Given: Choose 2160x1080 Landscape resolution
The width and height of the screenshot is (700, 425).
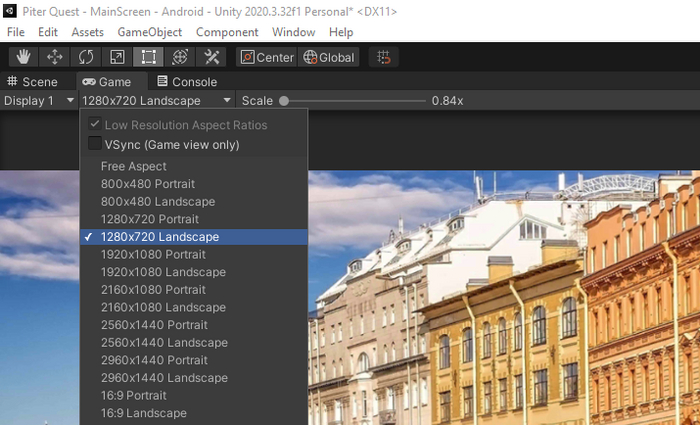Looking at the screenshot, I should (x=194, y=307).
